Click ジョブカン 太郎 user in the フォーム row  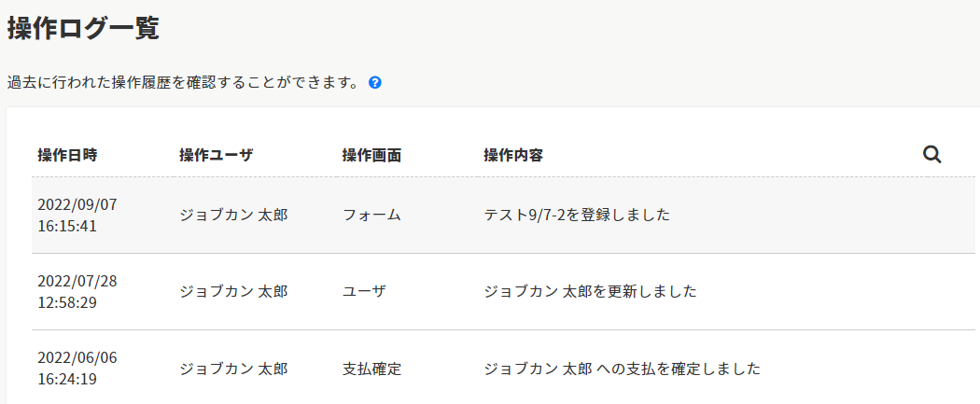[x=233, y=215]
